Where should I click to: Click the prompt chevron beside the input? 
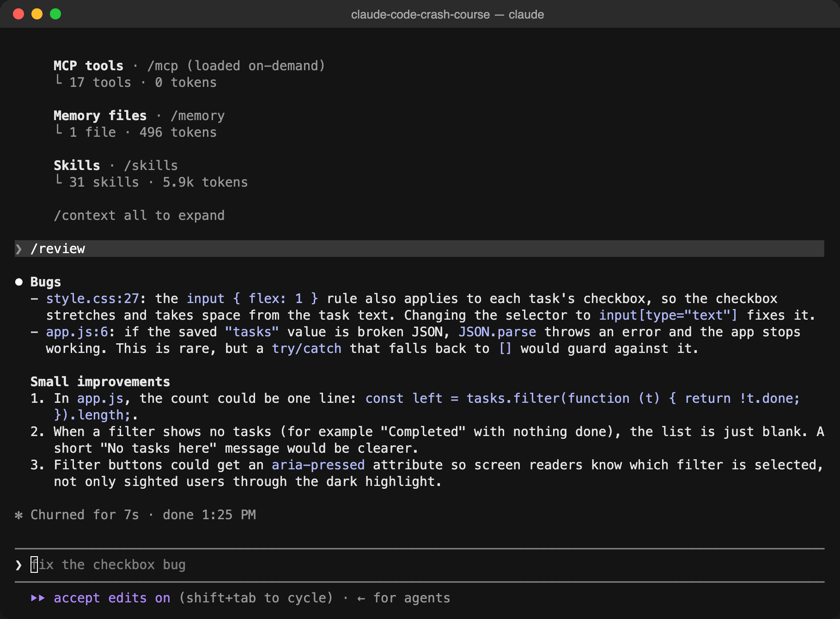pyautogui.click(x=18, y=565)
